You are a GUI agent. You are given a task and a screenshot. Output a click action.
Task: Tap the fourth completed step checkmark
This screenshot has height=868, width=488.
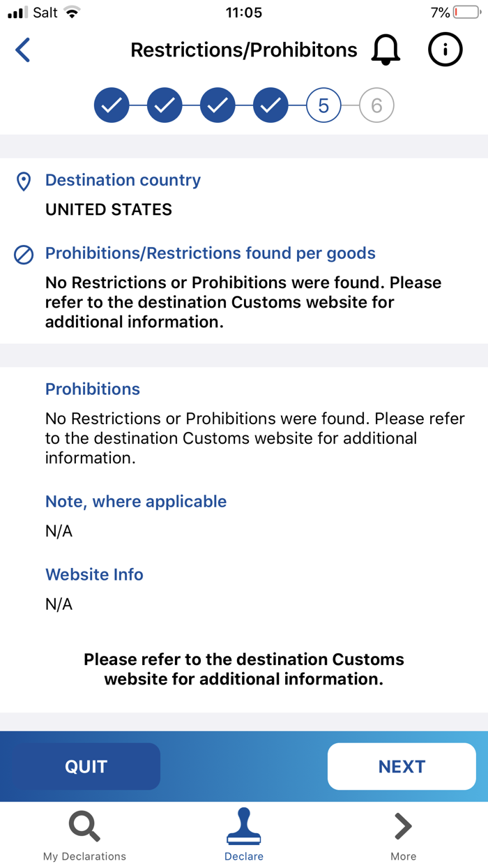click(270, 105)
